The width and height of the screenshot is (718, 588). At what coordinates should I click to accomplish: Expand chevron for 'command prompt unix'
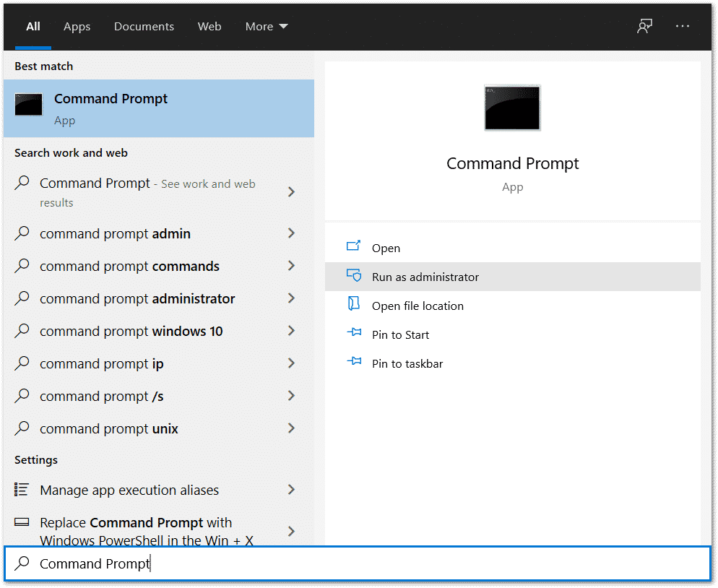coord(291,428)
